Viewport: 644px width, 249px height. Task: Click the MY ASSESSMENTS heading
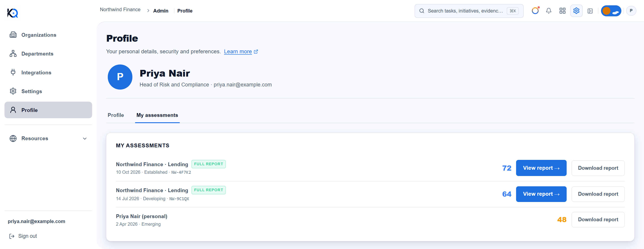pyautogui.click(x=142, y=145)
